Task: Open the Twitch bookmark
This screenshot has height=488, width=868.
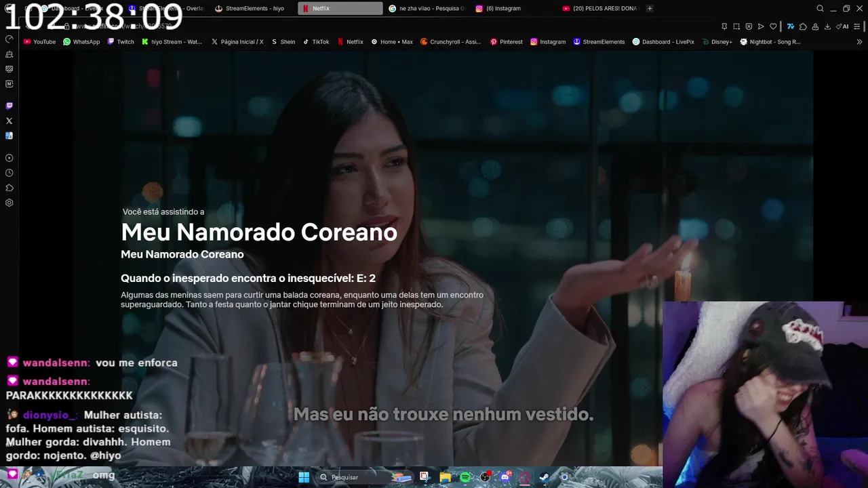Action: [x=121, y=41]
